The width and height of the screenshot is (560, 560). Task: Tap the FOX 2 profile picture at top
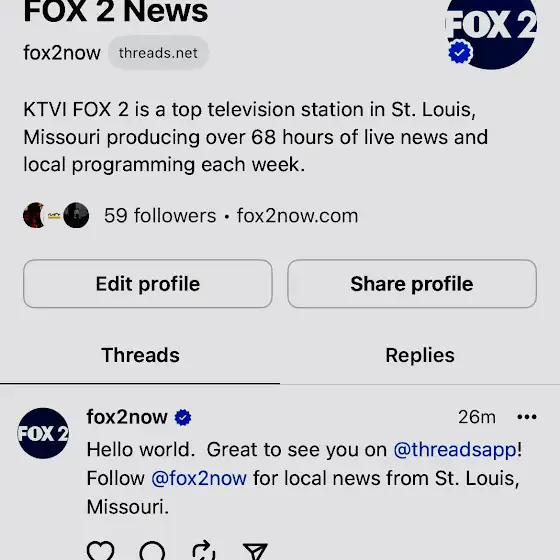point(491,33)
